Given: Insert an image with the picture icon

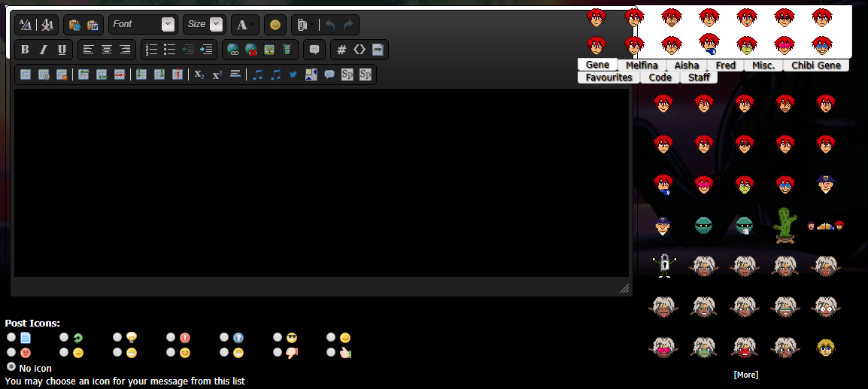Looking at the screenshot, I should point(269,50).
